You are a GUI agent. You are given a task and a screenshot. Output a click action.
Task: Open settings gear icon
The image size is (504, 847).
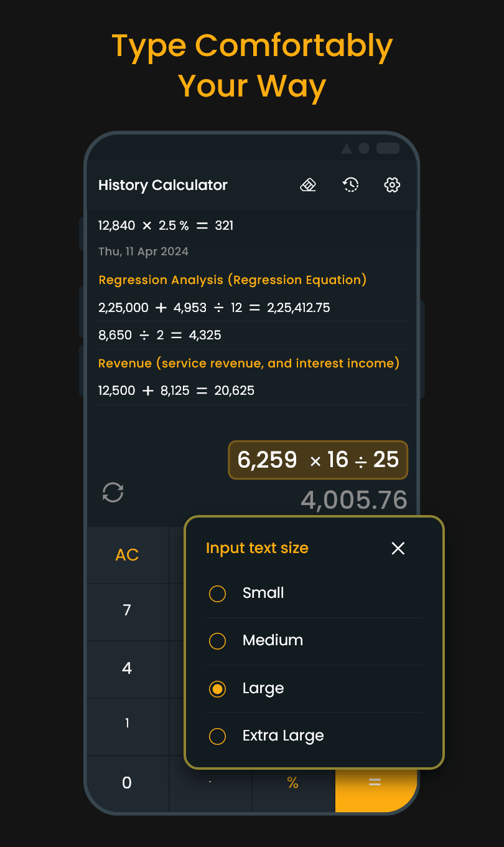pyautogui.click(x=392, y=185)
